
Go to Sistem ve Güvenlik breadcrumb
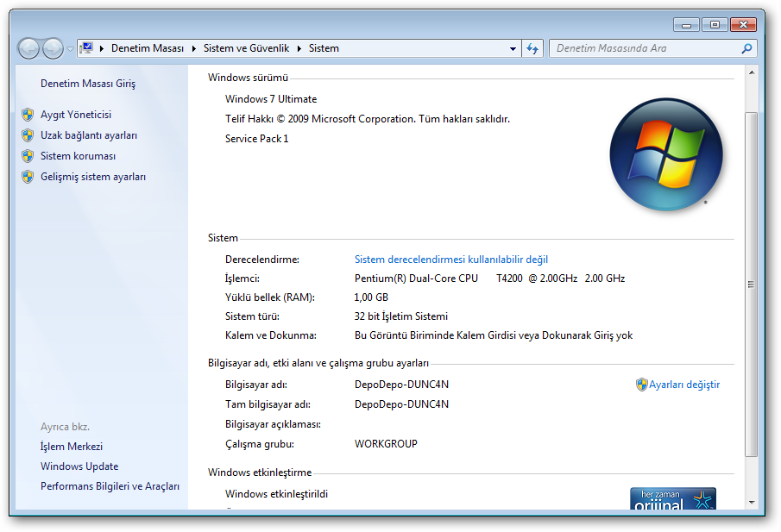tap(246, 48)
